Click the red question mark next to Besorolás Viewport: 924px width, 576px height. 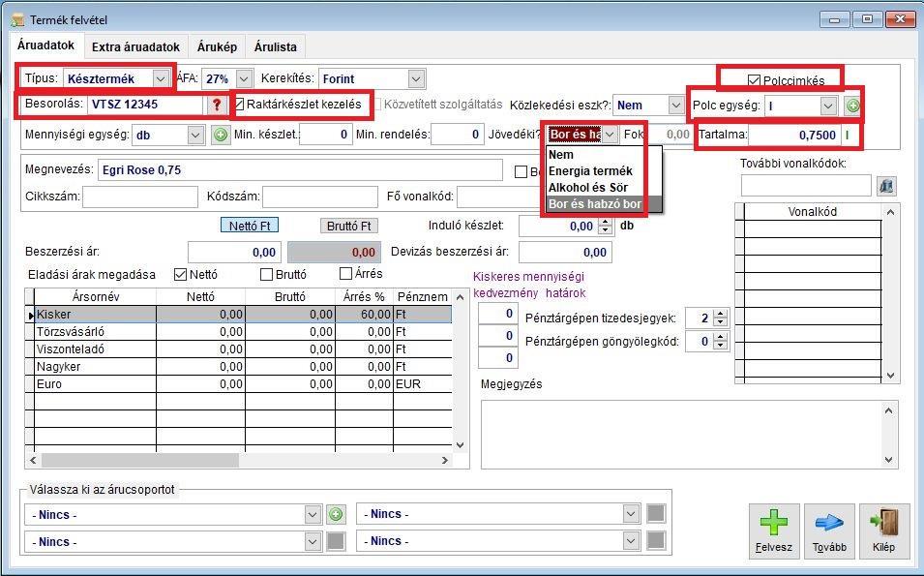[217, 105]
